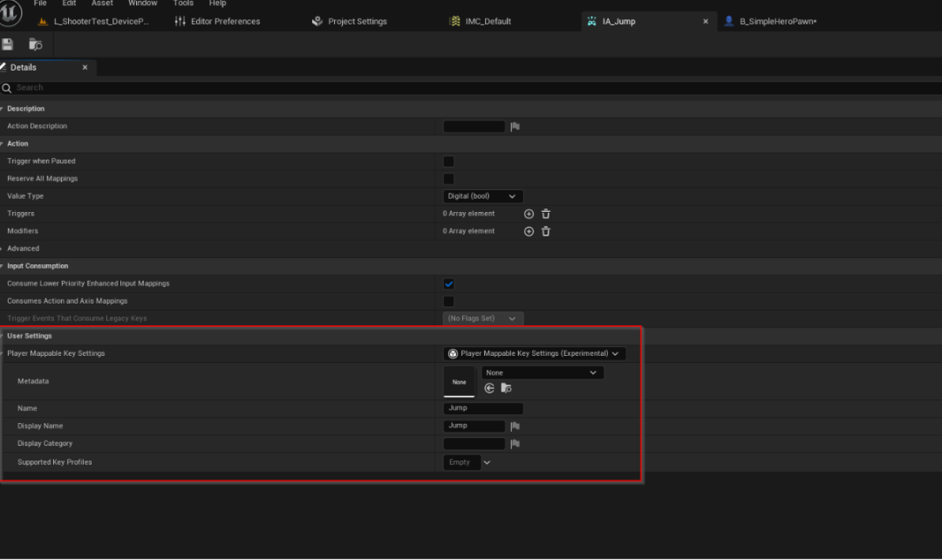This screenshot has height=560, width=942.
Task: Click the Metadata None thumbnail
Action: click(459, 381)
